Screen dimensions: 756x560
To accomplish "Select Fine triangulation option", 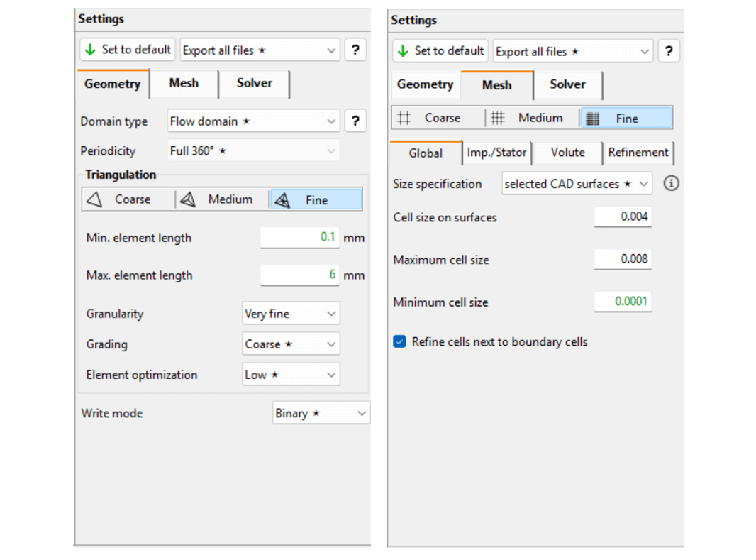I will tap(316, 199).
